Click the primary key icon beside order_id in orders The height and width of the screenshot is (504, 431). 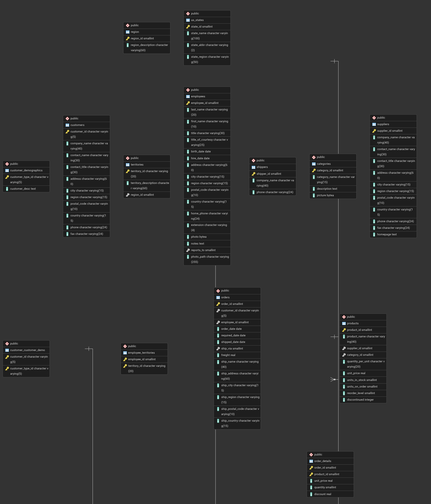coord(218,304)
